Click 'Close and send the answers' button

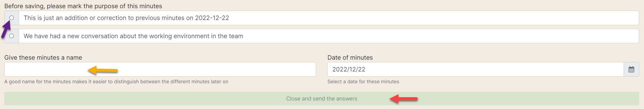pos(322,99)
